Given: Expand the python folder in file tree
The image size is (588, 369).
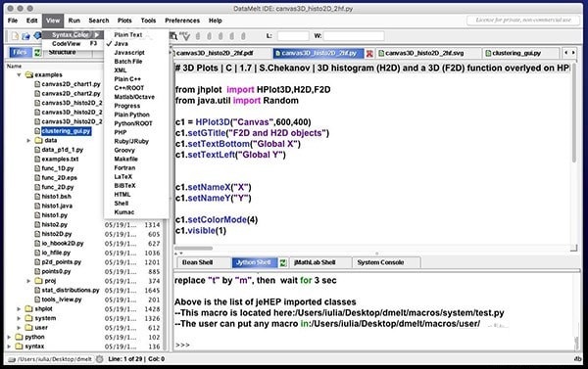Looking at the screenshot, I should click(x=10, y=337).
